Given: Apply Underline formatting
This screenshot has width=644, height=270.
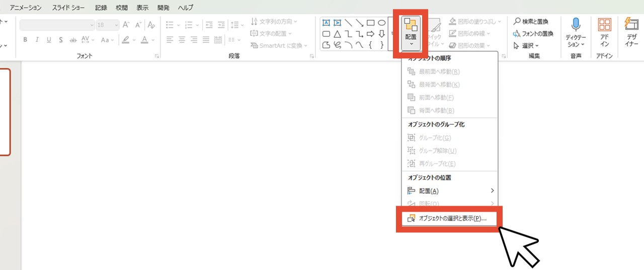Looking at the screenshot, I should pyautogui.click(x=49, y=40).
